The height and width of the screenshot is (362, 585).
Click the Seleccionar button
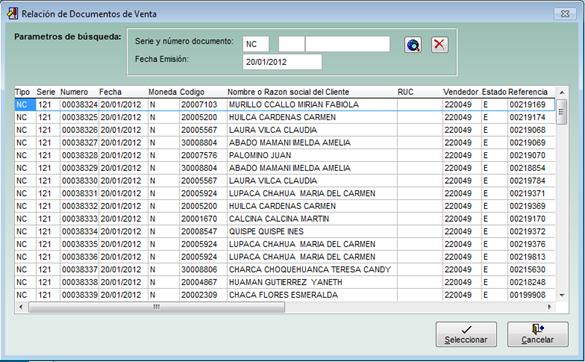click(466, 334)
